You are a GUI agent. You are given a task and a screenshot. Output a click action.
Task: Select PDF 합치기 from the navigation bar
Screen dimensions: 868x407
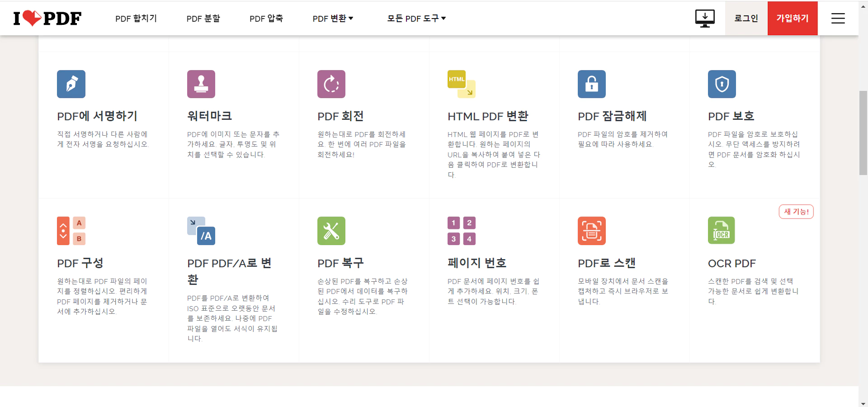[x=136, y=18]
